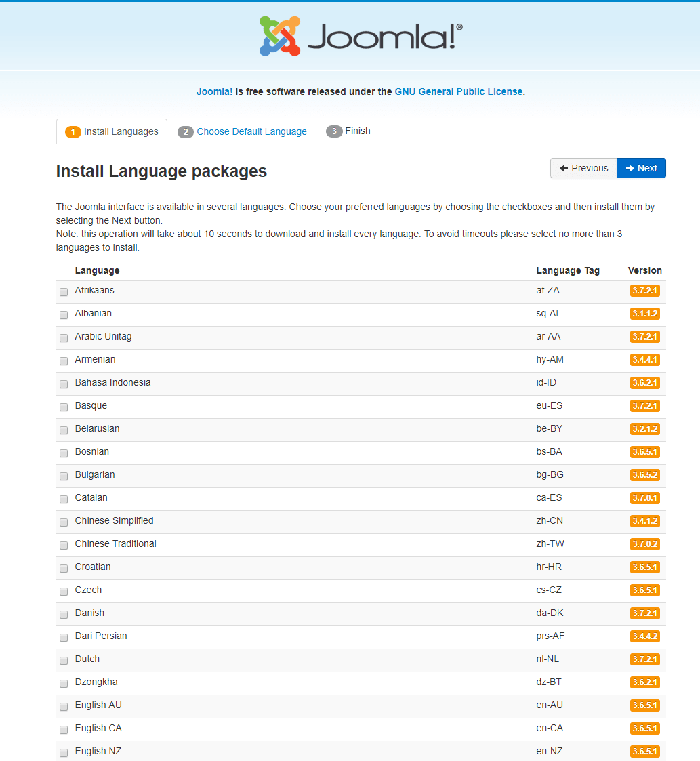
Task: Switch to the Choose Default Language tab
Action: click(242, 131)
